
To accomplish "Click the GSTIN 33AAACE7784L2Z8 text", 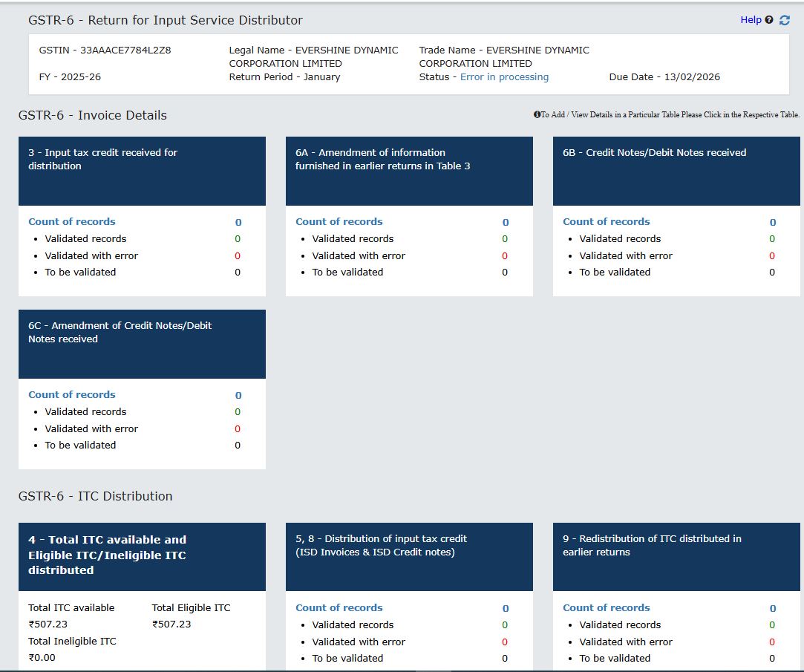I will 105,50.
